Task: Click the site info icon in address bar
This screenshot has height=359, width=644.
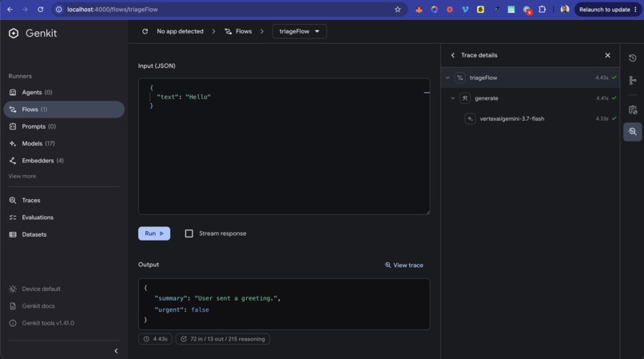Action: tap(59, 10)
